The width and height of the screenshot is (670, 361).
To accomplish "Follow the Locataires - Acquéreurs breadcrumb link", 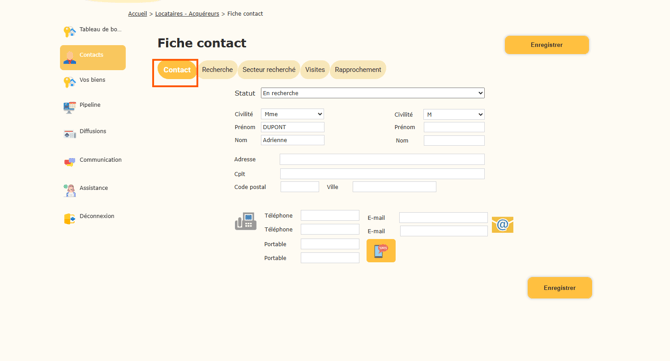I will pos(187,14).
